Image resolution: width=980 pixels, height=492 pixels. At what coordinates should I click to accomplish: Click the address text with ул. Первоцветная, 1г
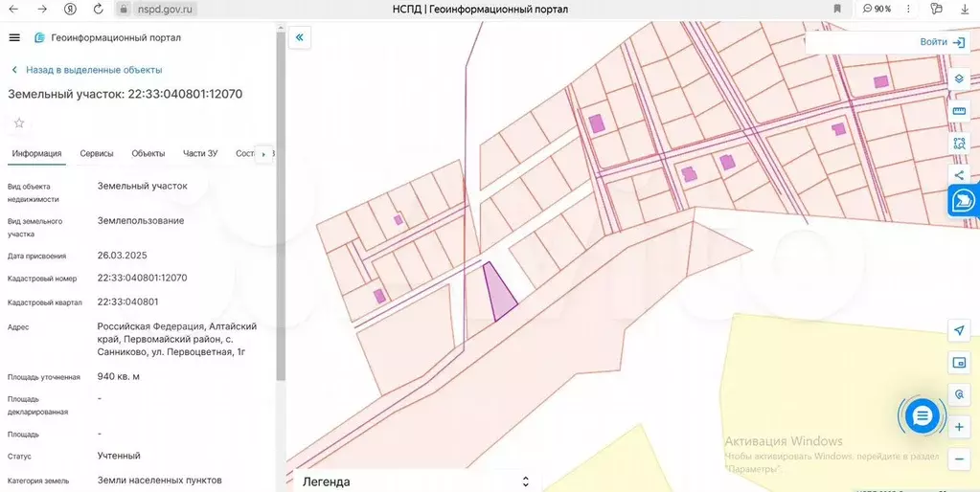[x=177, y=339]
